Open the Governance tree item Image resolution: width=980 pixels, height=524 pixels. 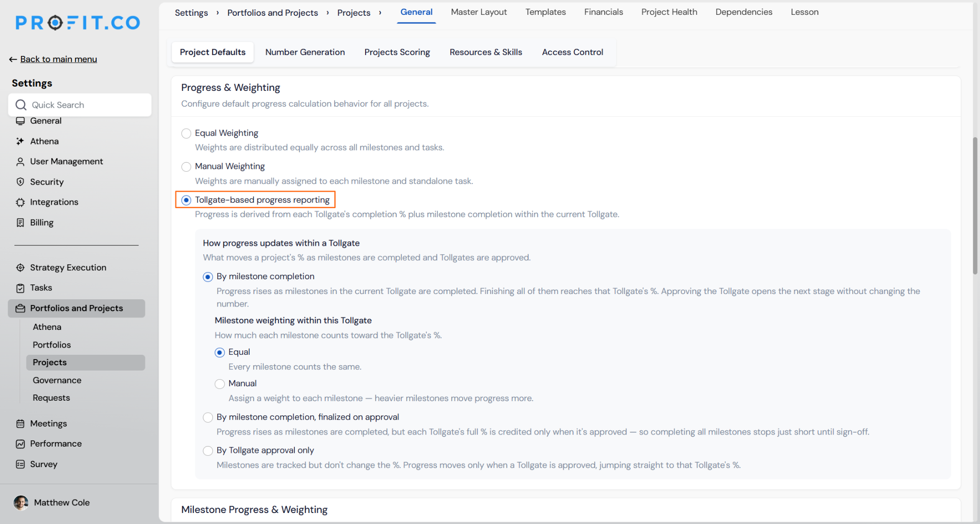(x=57, y=380)
